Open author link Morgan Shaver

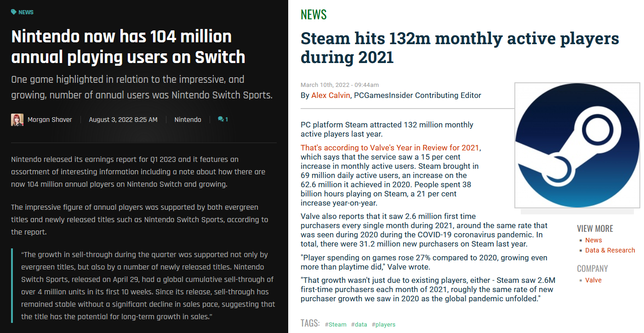[x=50, y=120]
